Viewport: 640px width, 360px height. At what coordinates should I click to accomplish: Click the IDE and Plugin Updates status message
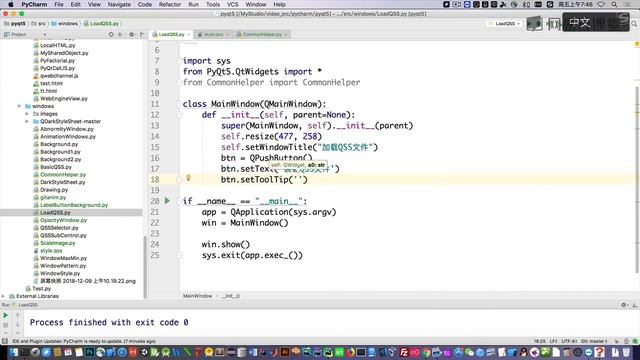83,341
